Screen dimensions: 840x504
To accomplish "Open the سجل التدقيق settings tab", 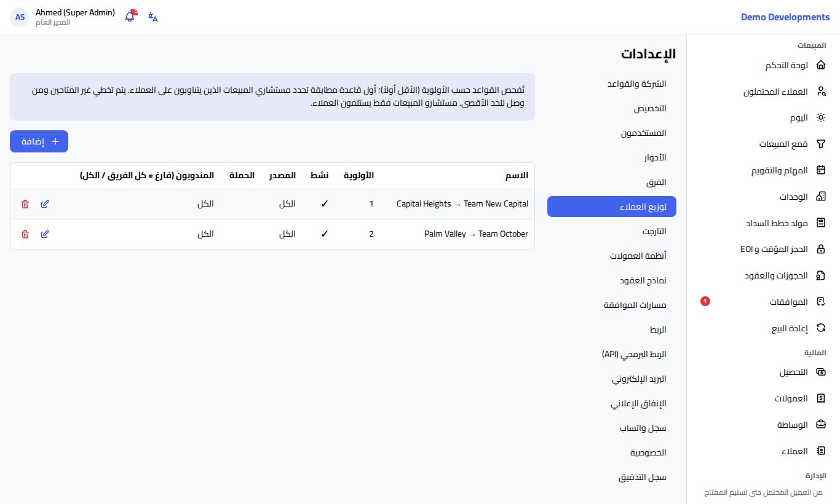I will [612, 477].
